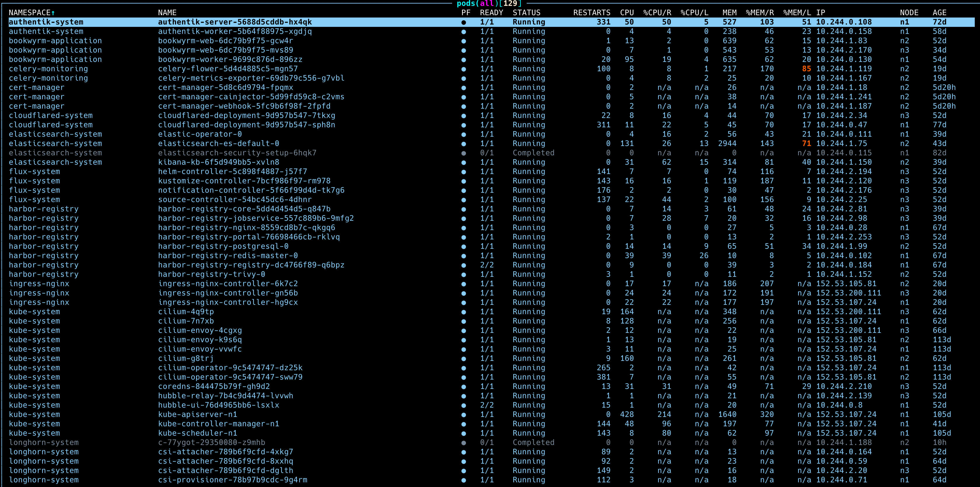The width and height of the screenshot is (980, 487).
Task: Click the status indicator for cilium-operator-dz25k
Action: pyautogui.click(x=464, y=368)
